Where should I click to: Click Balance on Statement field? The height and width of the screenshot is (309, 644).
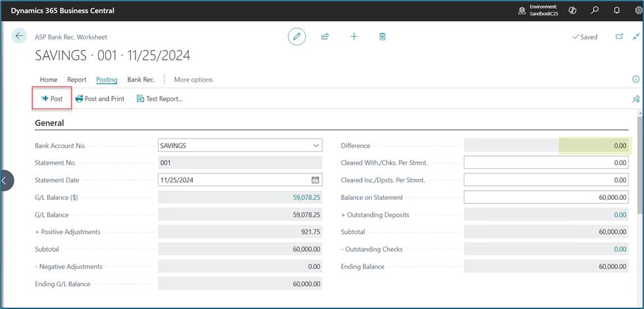click(x=546, y=197)
